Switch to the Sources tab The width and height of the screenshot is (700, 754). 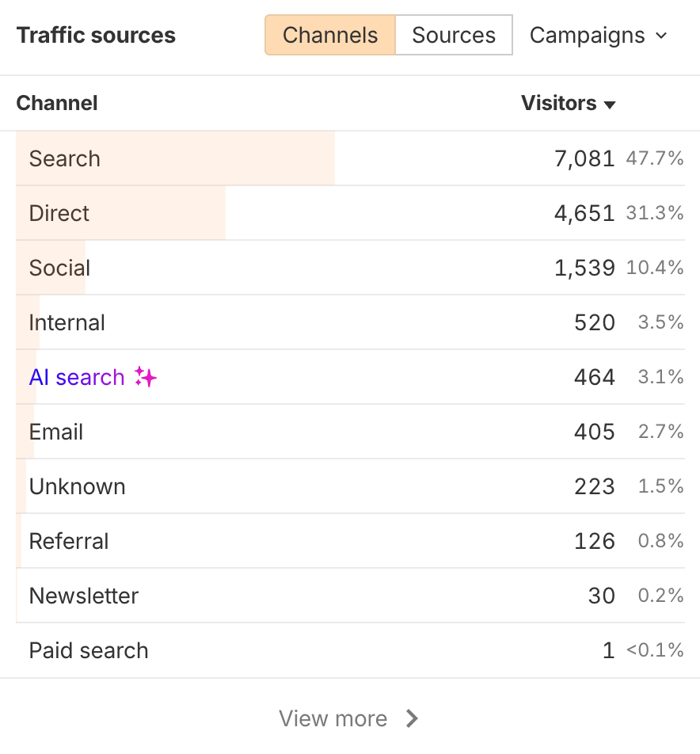453,35
